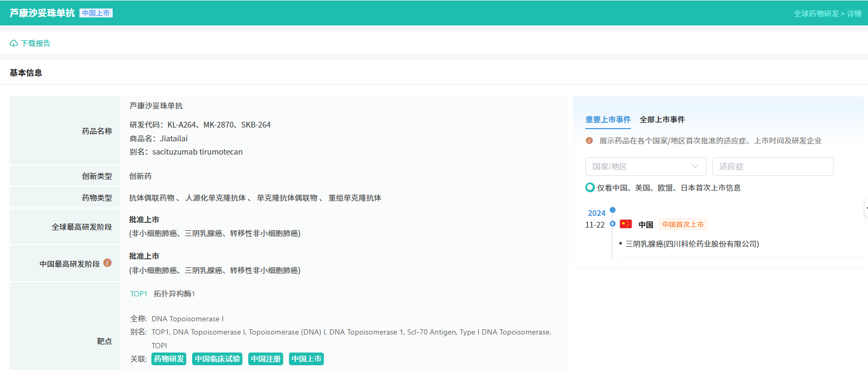Click info icon beside 中国最高研发阶段
Image resolution: width=868 pixels, height=370 pixels.
pyautogui.click(x=107, y=263)
